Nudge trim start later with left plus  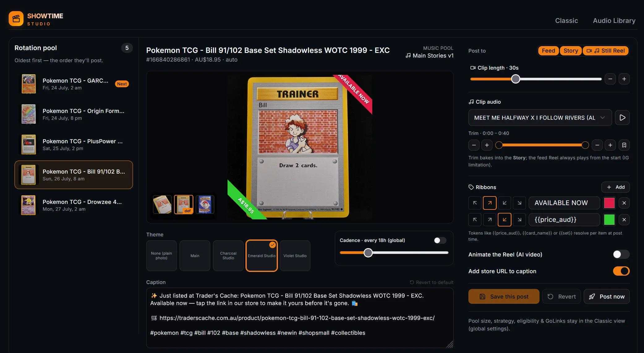tap(487, 145)
